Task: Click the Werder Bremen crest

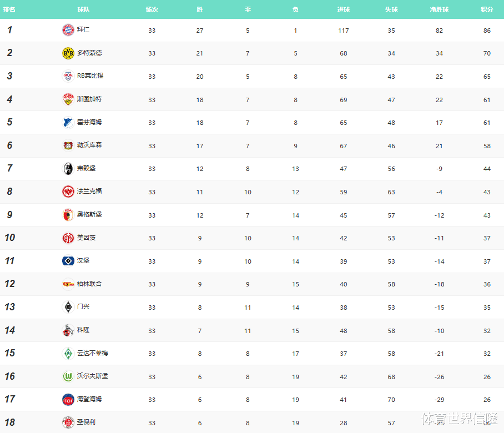Action: tap(68, 353)
